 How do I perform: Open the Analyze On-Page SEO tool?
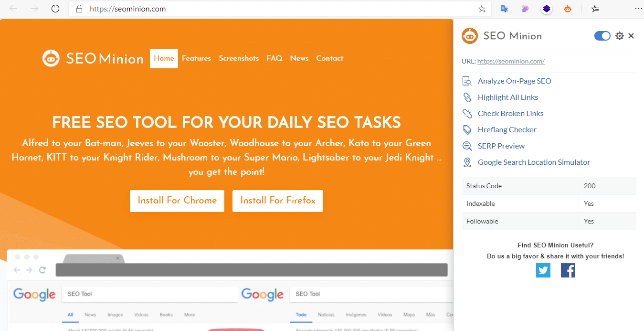coord(514,81)
